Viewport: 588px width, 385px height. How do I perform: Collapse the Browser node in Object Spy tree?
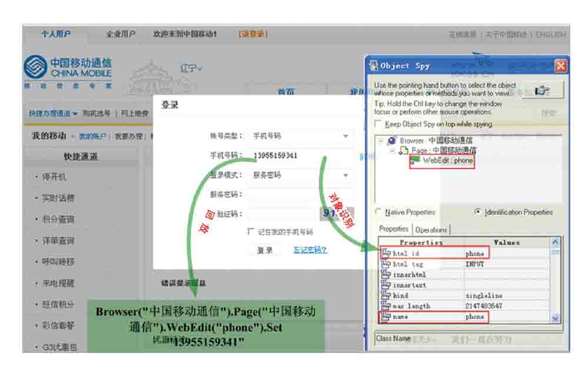(380, 141)
